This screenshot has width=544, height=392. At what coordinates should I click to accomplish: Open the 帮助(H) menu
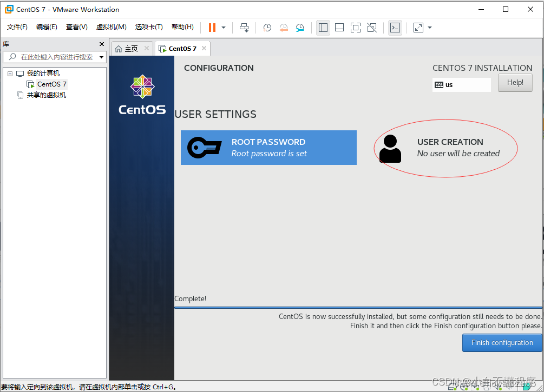182,27
